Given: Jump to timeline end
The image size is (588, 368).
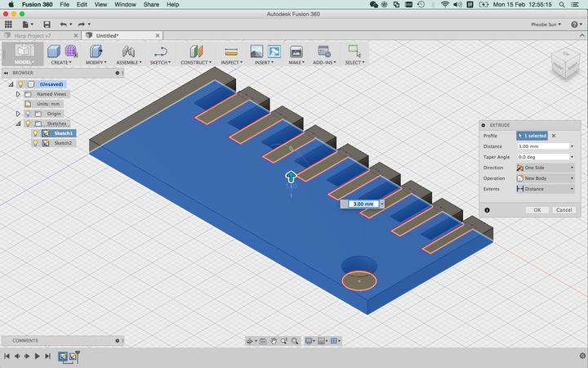Looking at the screenshot, I should (x=47, y=356).
